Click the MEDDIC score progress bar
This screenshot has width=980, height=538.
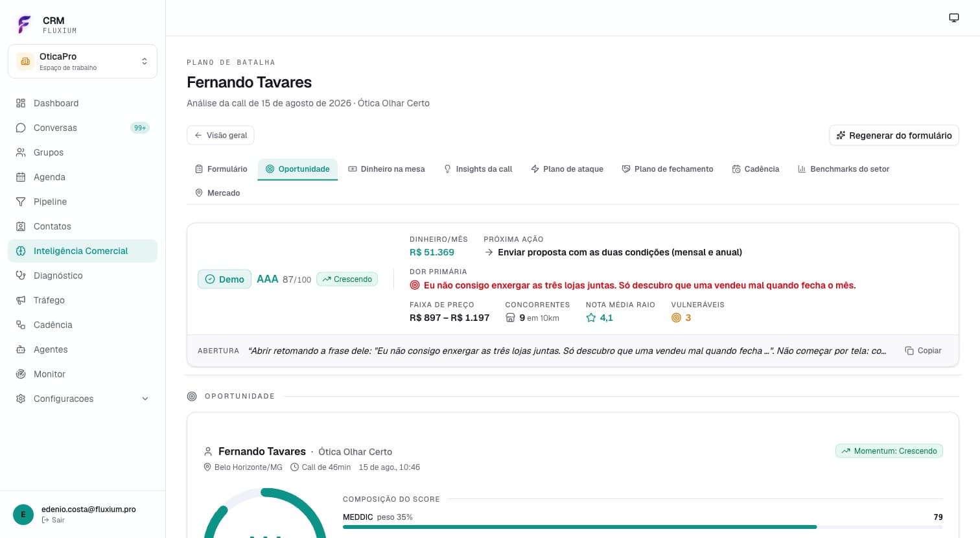(x=642, y=527)
